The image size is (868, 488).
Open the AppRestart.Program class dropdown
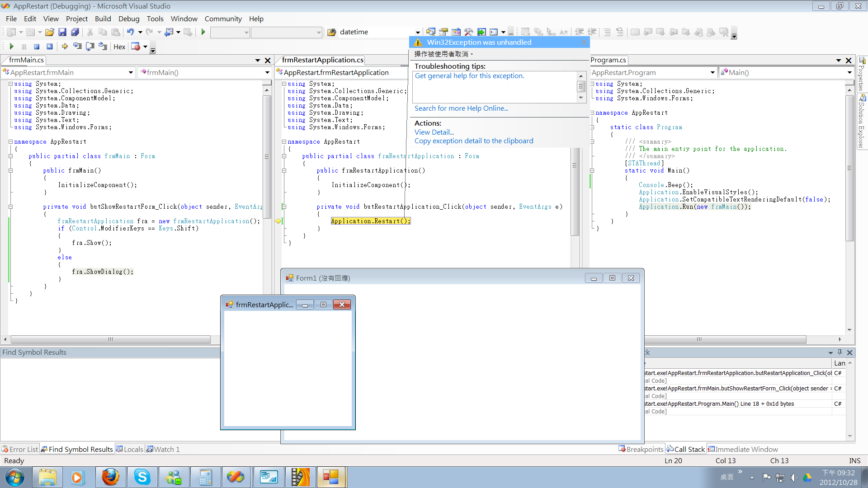pos(712,72)
